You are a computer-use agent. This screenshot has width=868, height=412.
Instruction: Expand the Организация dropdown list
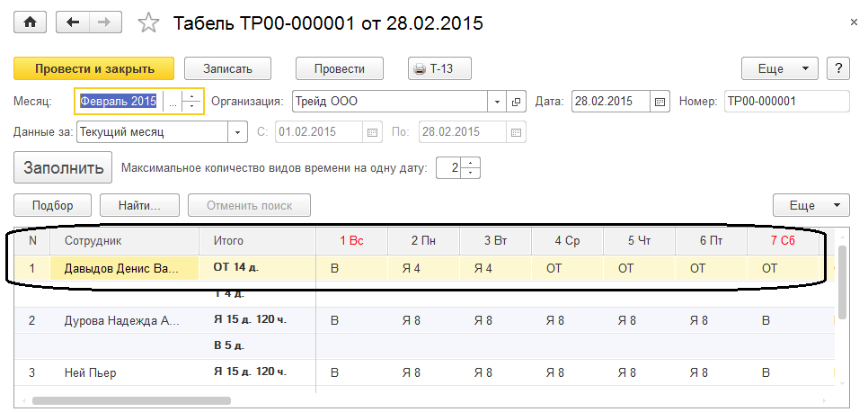[x=497, y=102]
